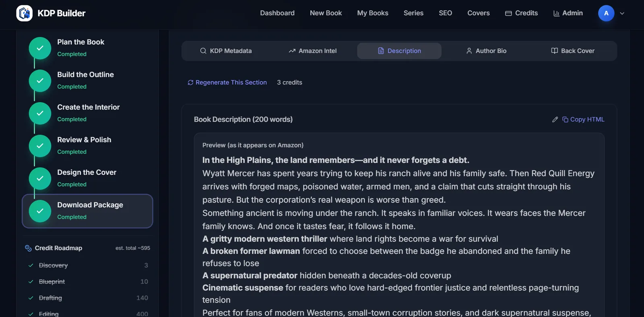Click the person icon on Author Bio tab
This screenshot has width=644, height=317.
point(469,51)
